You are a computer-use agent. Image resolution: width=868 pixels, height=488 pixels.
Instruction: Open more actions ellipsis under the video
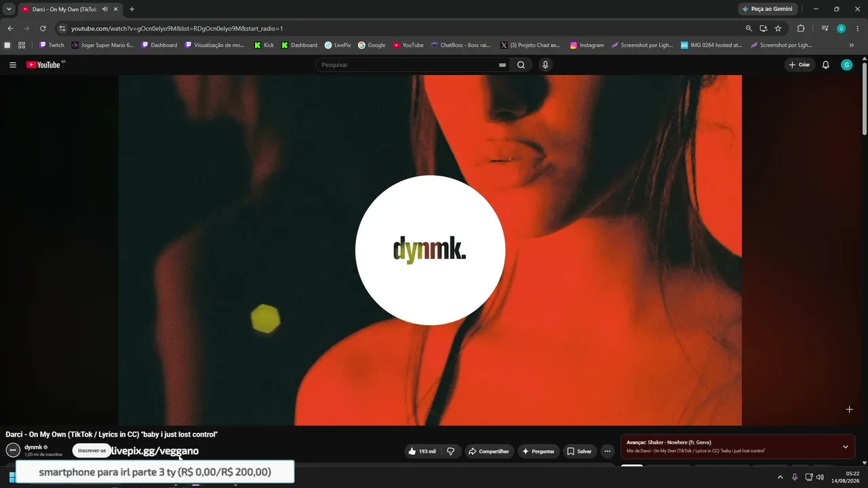click(607, 451)
